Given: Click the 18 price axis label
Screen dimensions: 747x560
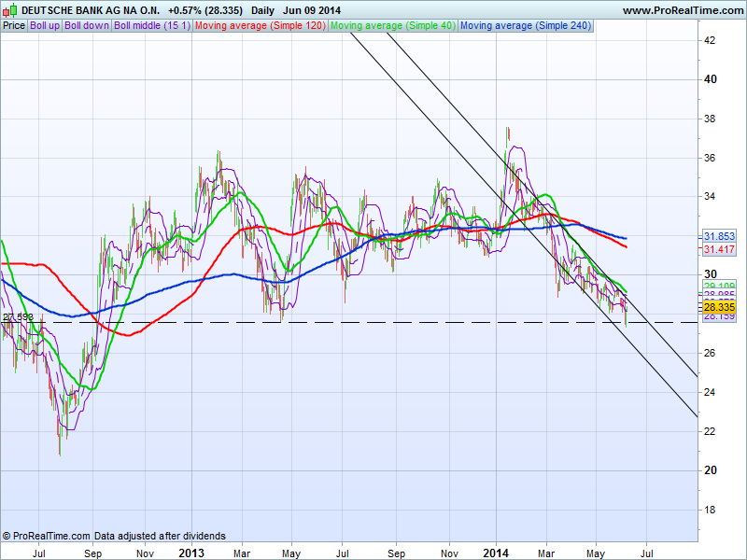Looking at the screenshot, I should coord(710,510).
